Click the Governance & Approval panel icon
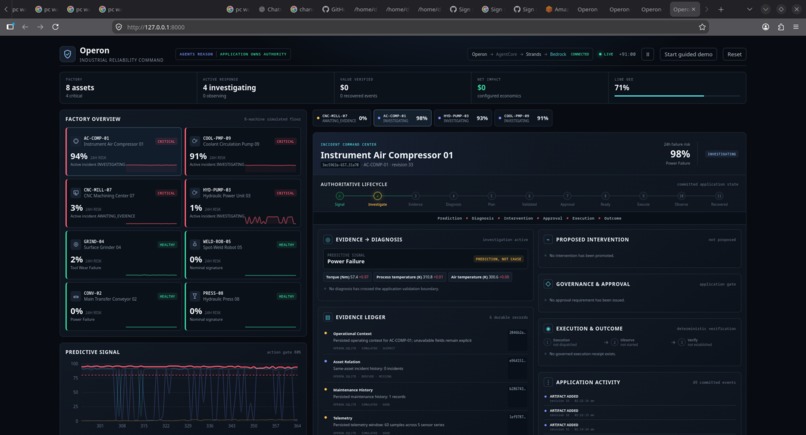806x435 pixels. [x=548, y=284]
